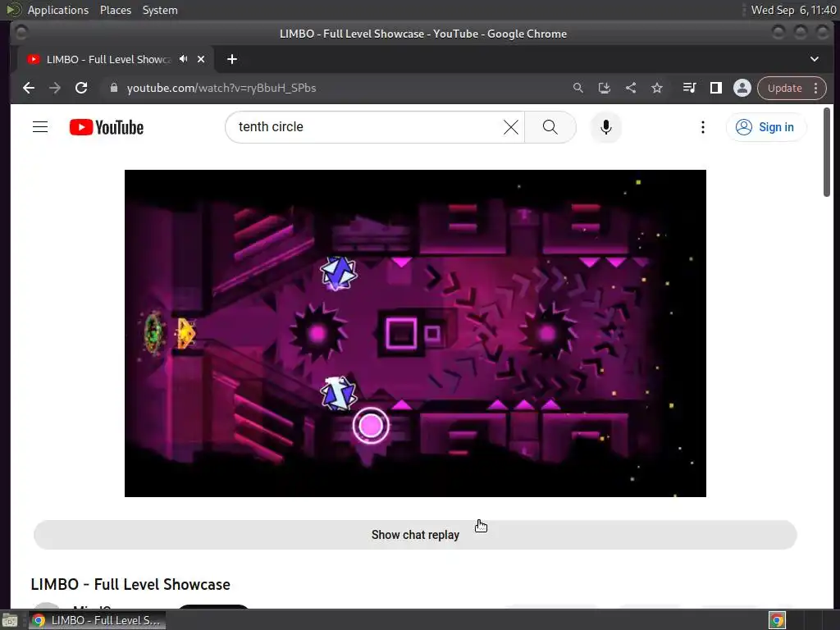Image resolution: width=840 pixels, height=630 pixels.
Task: Submit search with magnifier button
Action: 550,127
